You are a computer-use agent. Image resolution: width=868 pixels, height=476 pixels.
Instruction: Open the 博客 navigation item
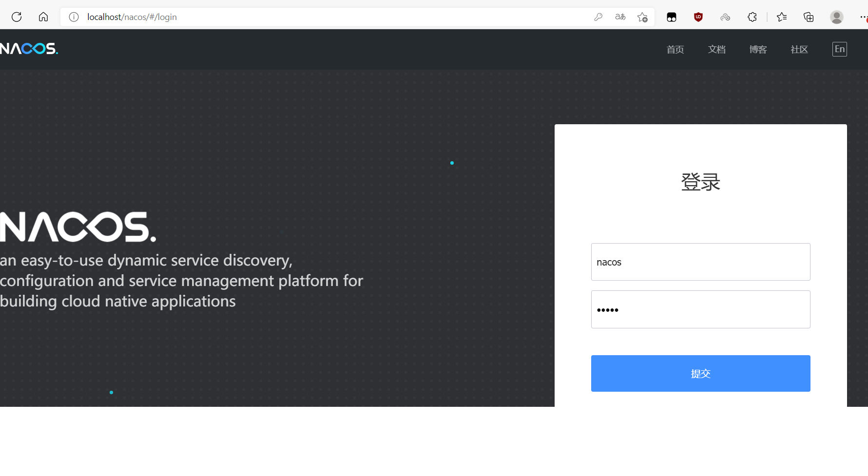pos(758,49)
